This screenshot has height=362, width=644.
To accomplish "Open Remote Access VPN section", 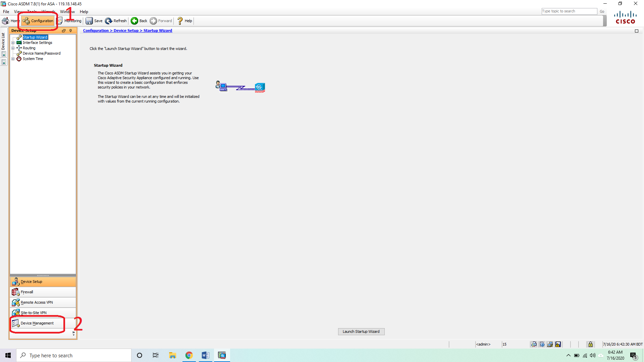I will coord(37,302).
